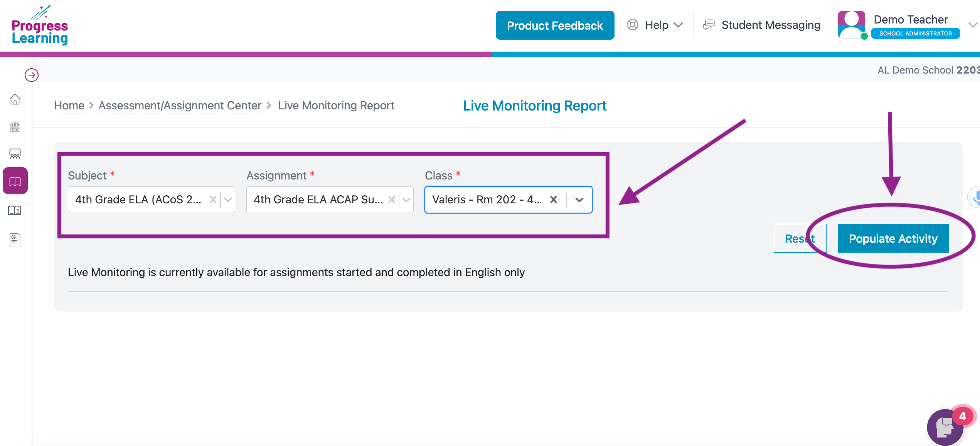This screenshot has height=446, width=980.
Task: Click the Class field label
Action: [x=439, y=176]
